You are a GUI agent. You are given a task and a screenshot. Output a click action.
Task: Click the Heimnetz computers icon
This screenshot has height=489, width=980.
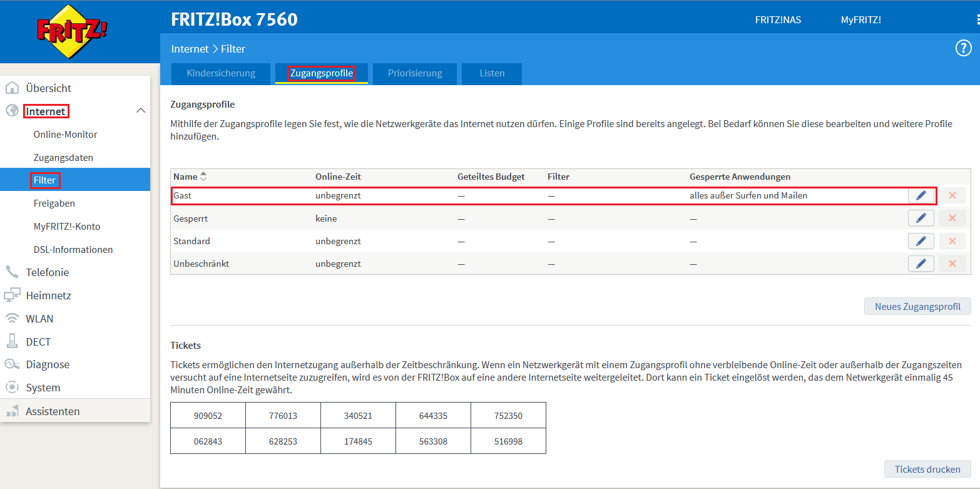point(12,295)
